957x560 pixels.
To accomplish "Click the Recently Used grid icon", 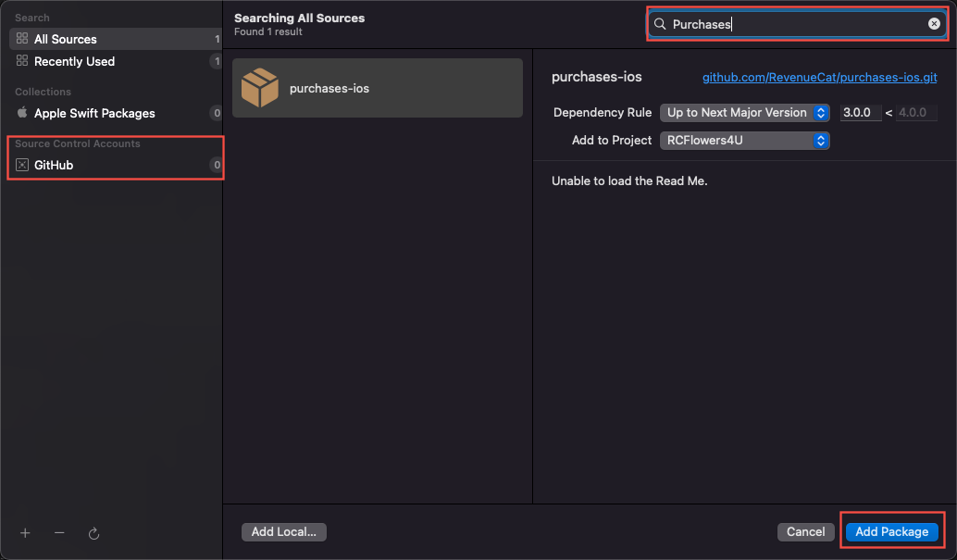I will click(22, 60).
